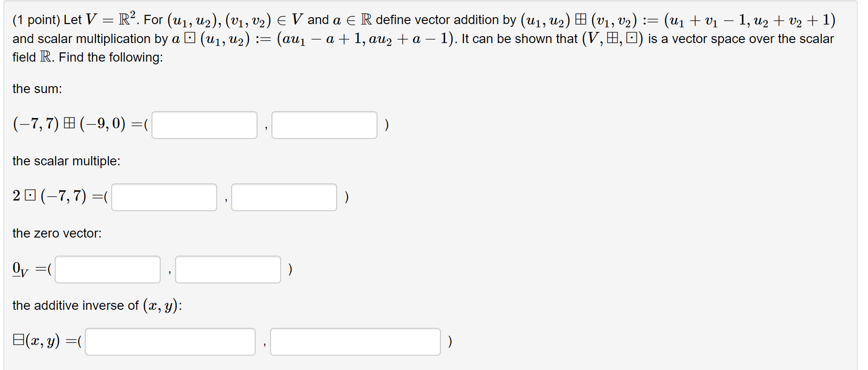Click the second additive inverse answer box

pos(355,341)
